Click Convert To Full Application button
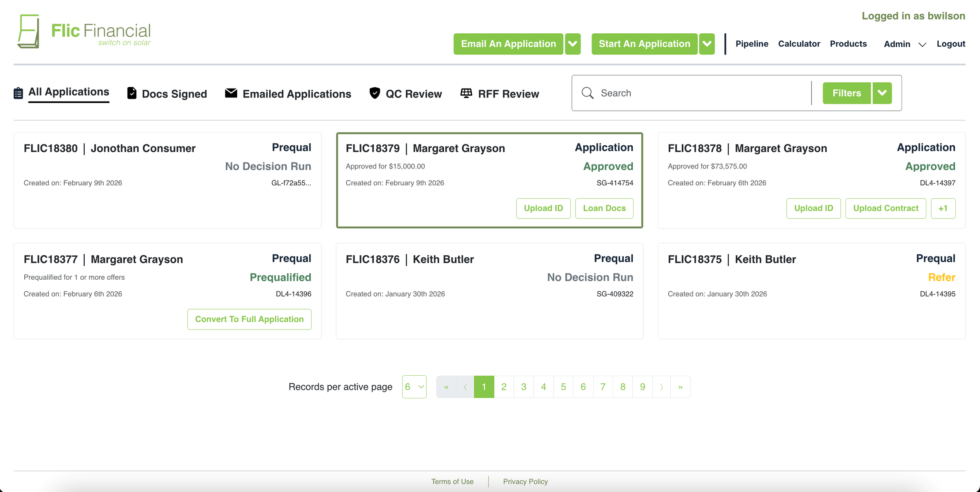 (x=249, y=319)
